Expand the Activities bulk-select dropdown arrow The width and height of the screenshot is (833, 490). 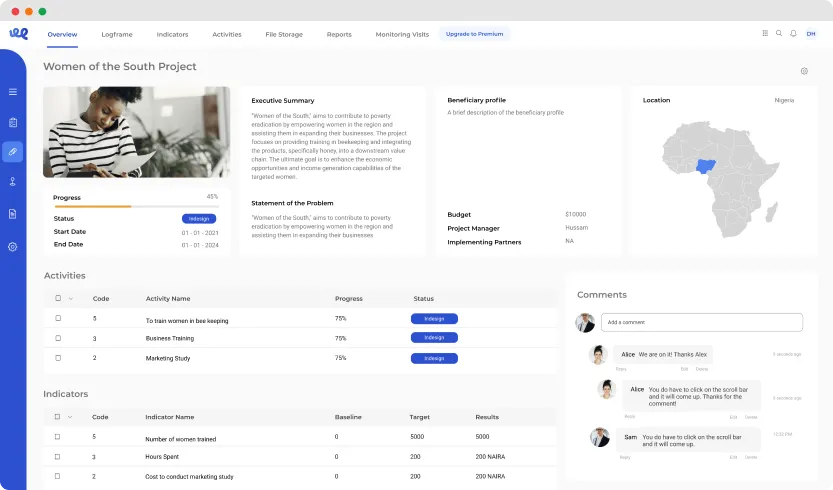(71, 299)
